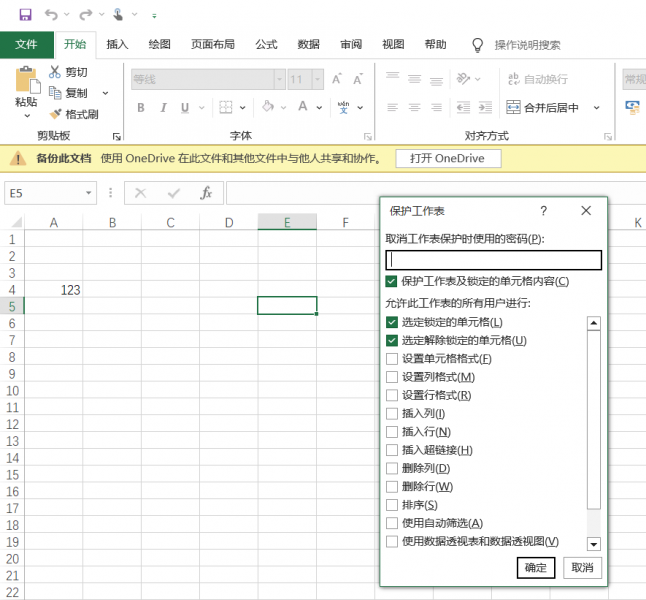
Task: Click decrease indent icon
Action: [x=463, y=108]
